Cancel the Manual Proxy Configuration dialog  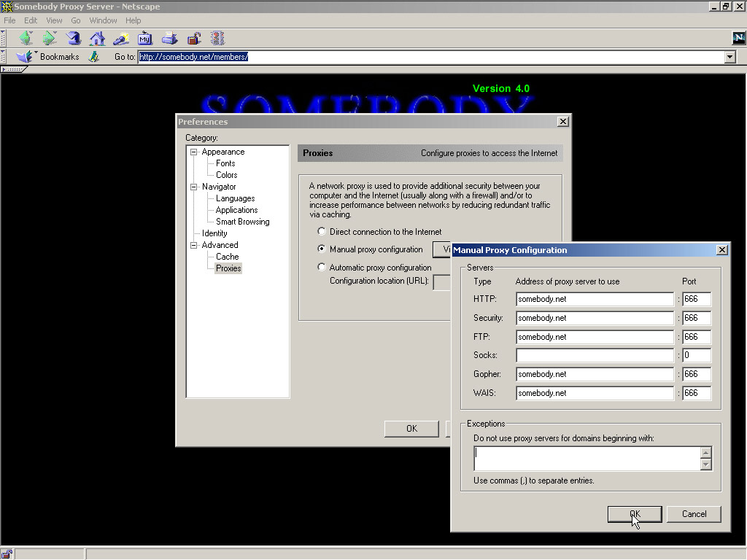click(x=694, y=514)
